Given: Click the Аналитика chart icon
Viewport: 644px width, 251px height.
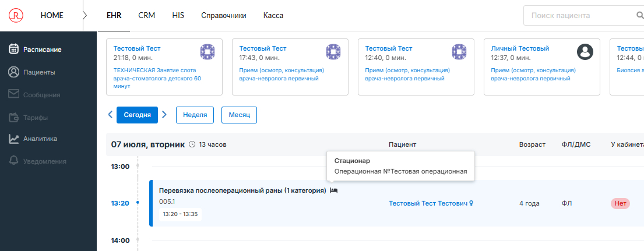Looking at the screenshot, I should (x=13, y=139).
